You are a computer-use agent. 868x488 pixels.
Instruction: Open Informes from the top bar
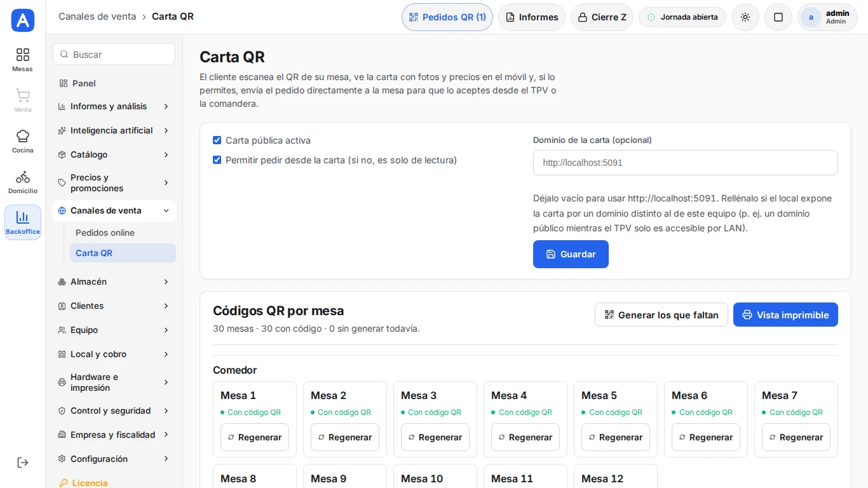532,17
